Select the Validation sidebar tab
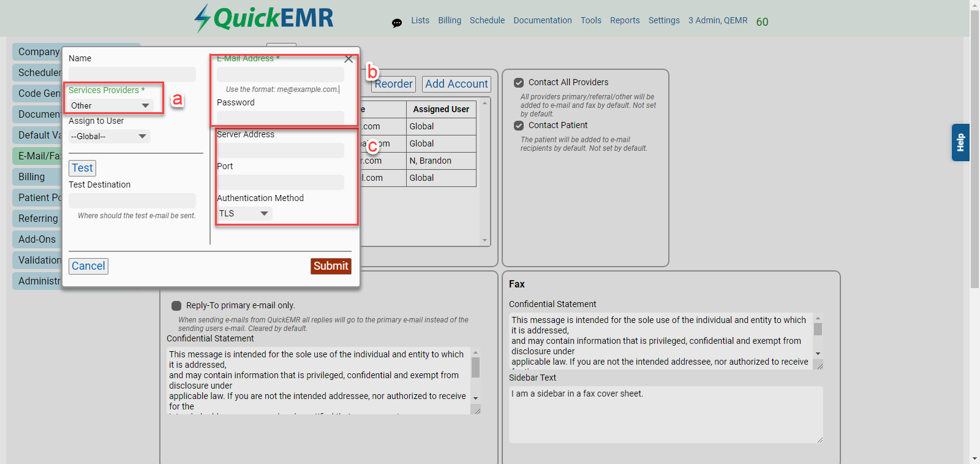The width and height of the screenshot is (980, 464). (37, 261)
